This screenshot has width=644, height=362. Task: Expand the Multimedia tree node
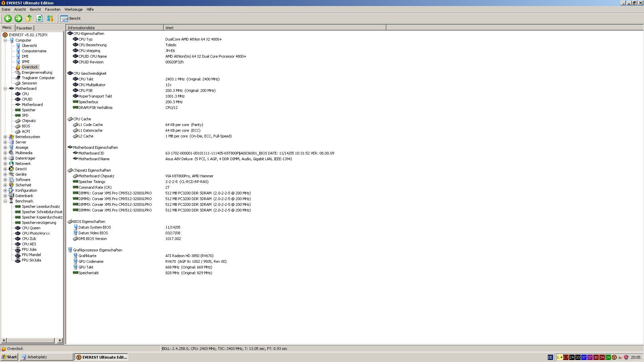(x=5, y=153)
